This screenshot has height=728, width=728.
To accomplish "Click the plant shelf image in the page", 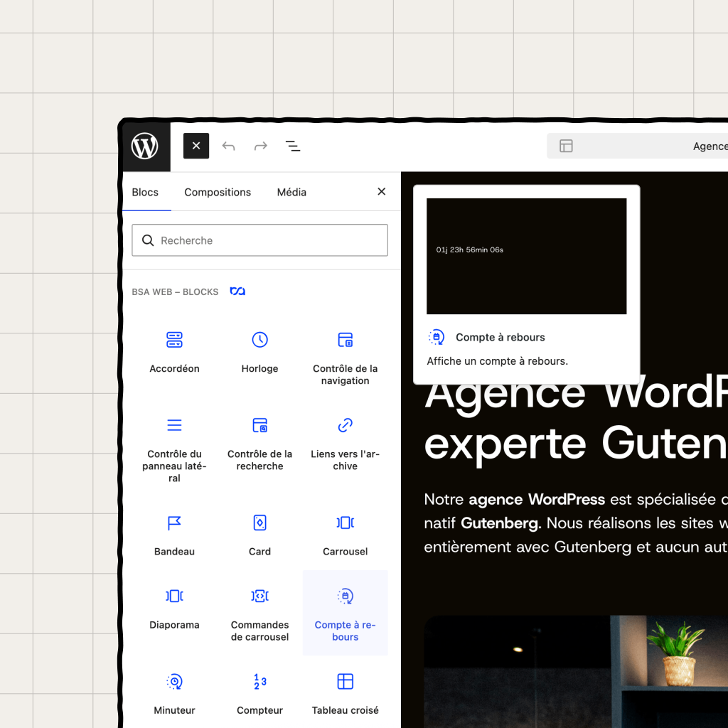I will coord(576,672).
